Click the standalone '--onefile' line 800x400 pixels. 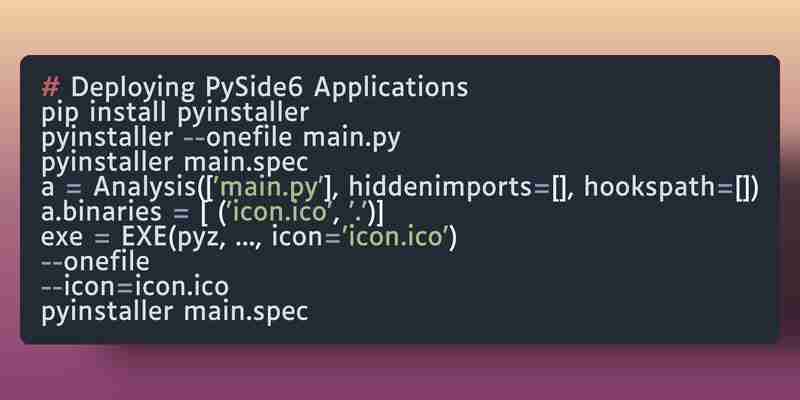click(x=96, y=262)
